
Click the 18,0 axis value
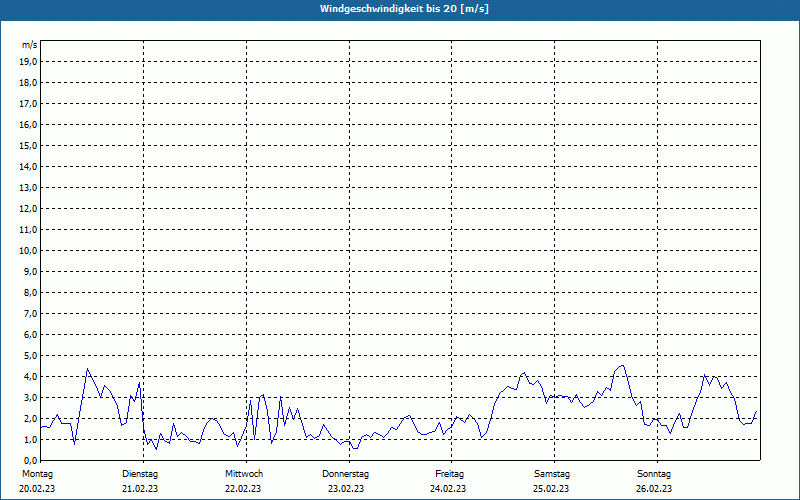tap(28, 83)
